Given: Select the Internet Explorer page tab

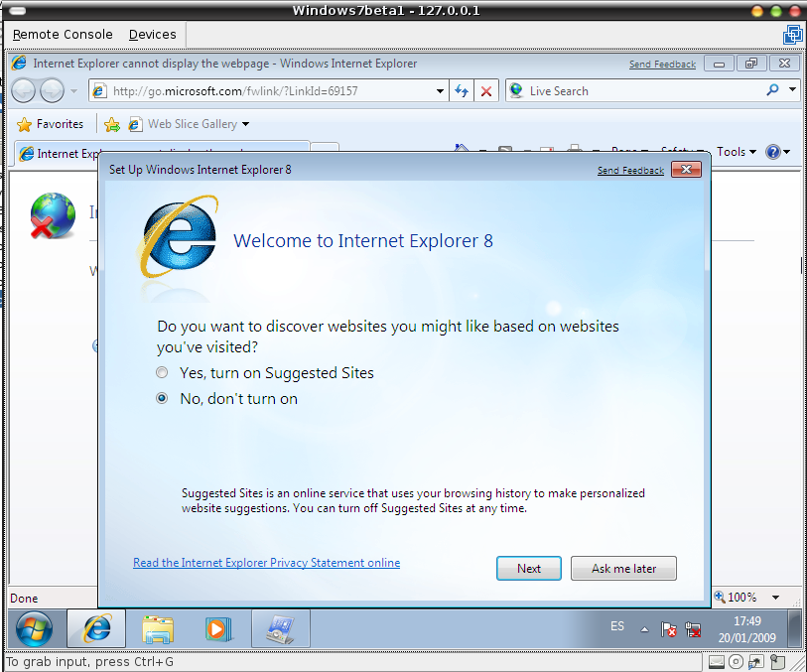Looking at the screenshot, I should pos(58,153).
